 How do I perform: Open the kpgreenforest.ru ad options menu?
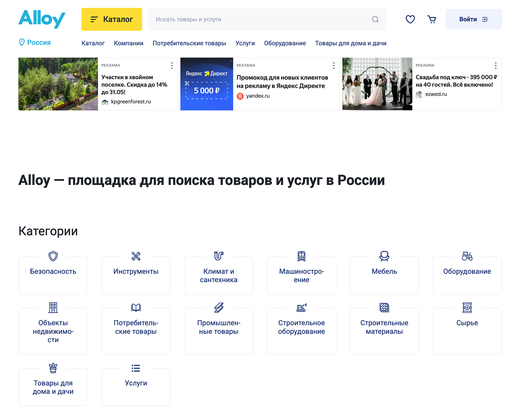172,66
